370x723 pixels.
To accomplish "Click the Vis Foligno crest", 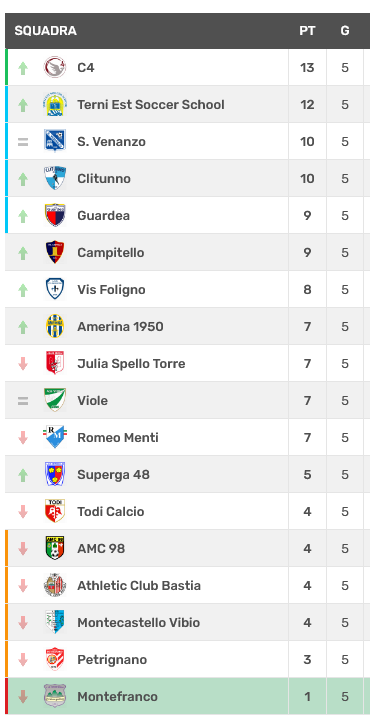I will 55,289.
